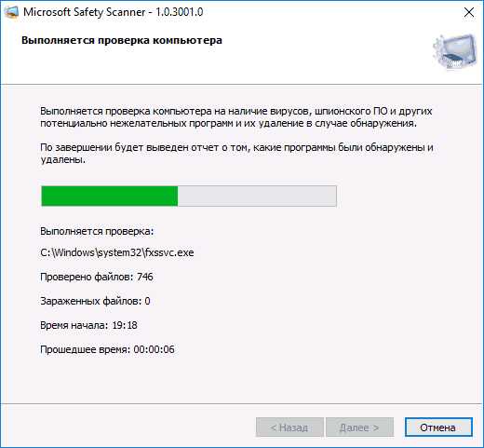Click the first description paragraph about viruses

pos(236,117)
